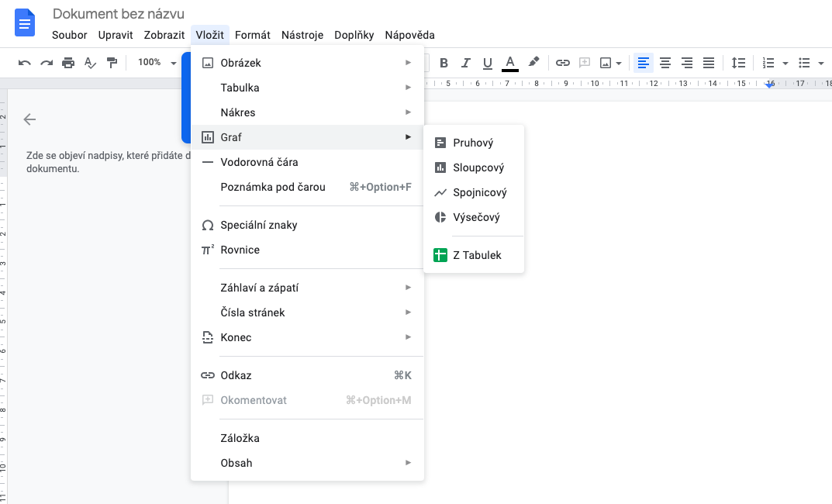This screenshot has width=832, height=504.
Task: Toggle italic formatting
Action: pos(466,63)
